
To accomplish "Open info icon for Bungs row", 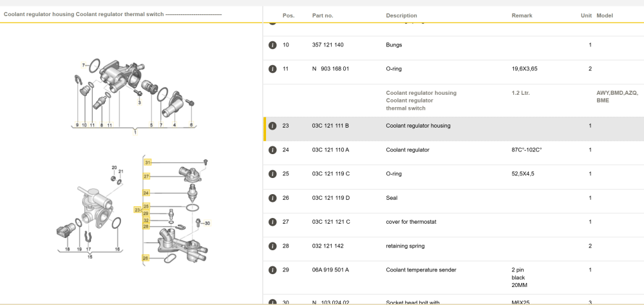I will point(272,45).
